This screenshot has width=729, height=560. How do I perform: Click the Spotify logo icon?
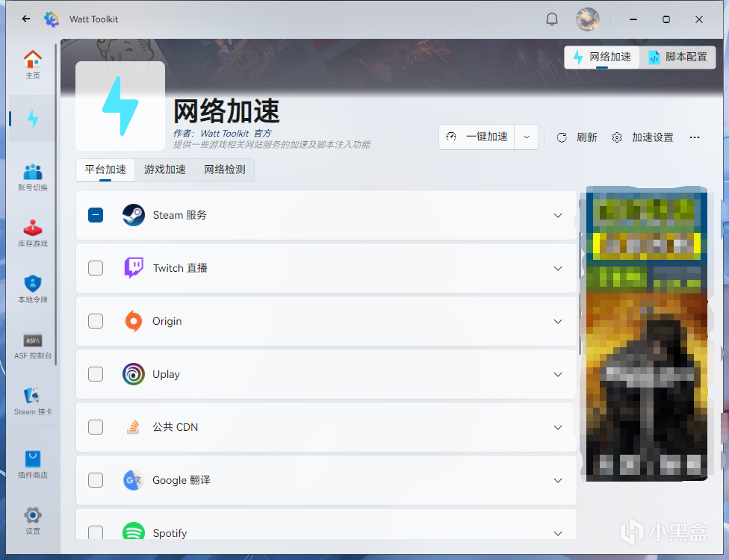coord(134,531)
